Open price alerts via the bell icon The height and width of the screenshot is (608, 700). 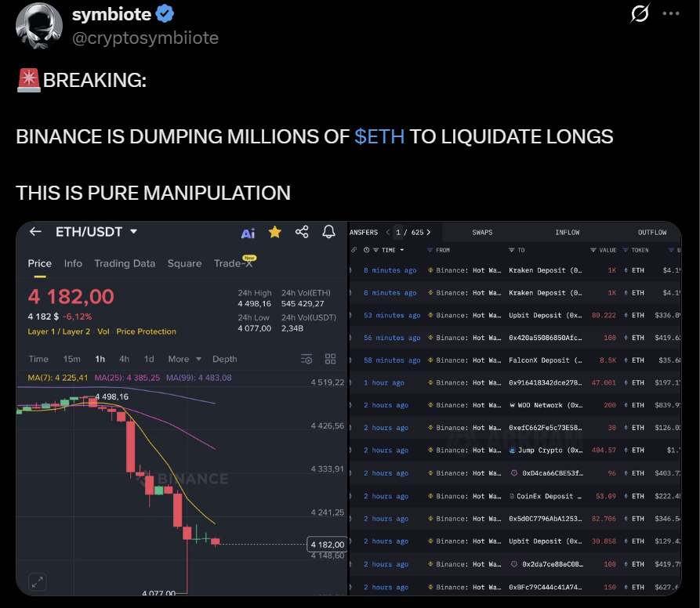coord(328,232)
